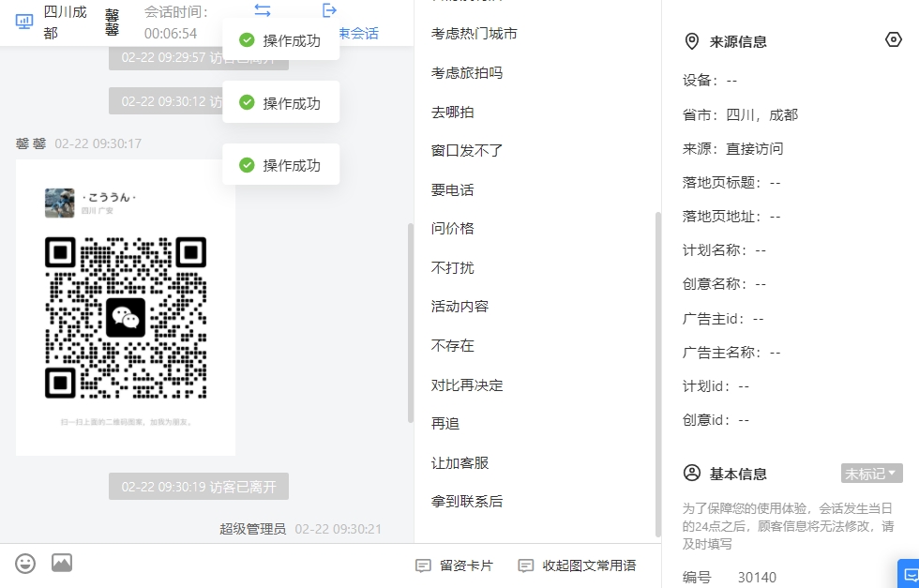Click the 留资卡片 button
Viewport: 919px width, 588px height.
tap(454, 565)
